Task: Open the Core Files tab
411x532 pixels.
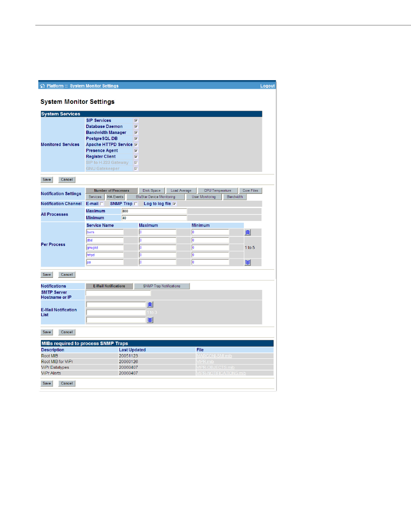Action: pos(250,190)
